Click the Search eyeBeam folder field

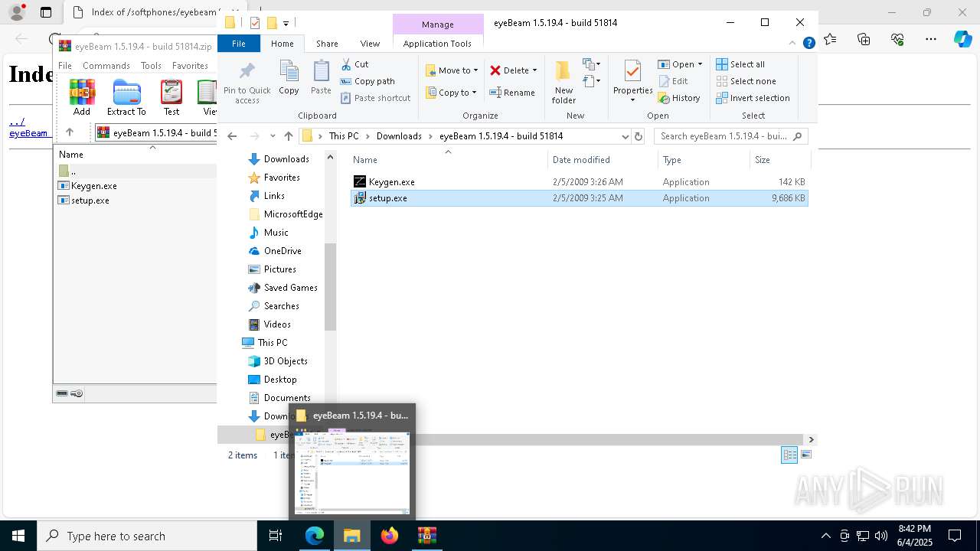(730, 136)
